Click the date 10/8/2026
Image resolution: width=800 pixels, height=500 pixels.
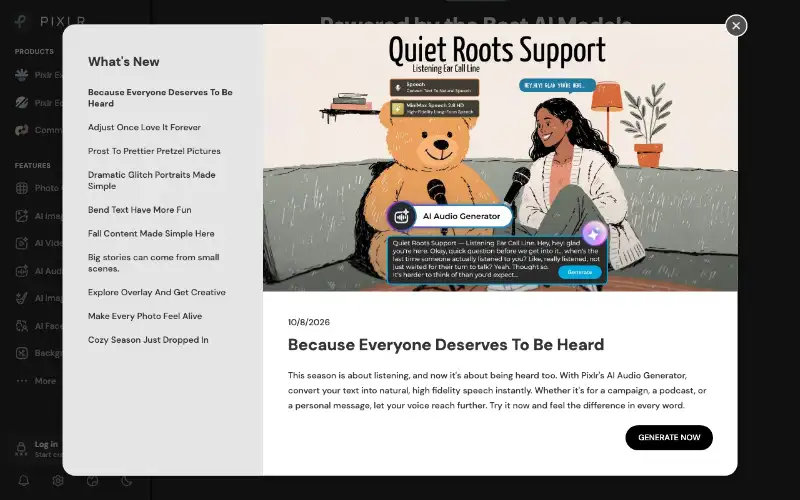(309, 322)
